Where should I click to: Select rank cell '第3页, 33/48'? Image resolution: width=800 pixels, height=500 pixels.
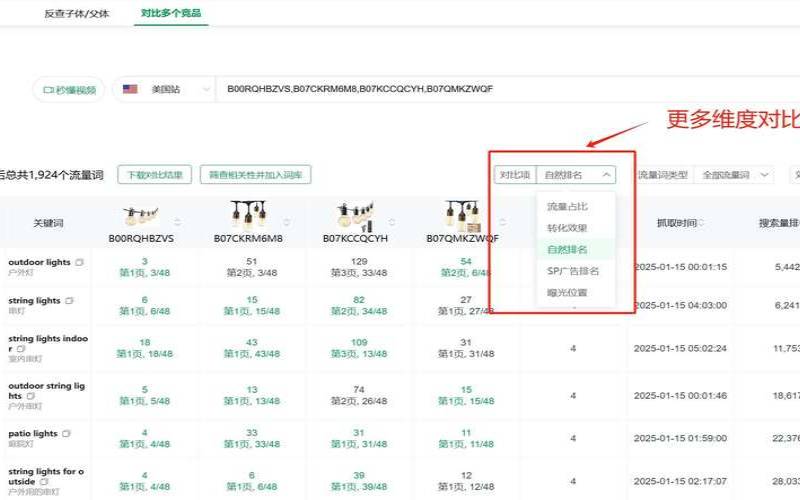pyautogui.click(x=359, y=273)
